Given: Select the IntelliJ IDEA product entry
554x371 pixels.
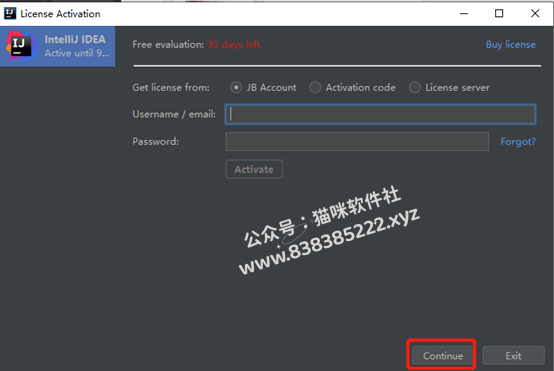Looking at the screenshot, I should 58,46.
